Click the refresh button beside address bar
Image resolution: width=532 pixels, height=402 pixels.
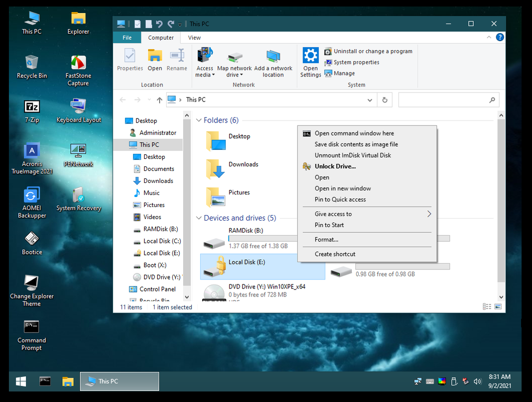tap(385, 100)
